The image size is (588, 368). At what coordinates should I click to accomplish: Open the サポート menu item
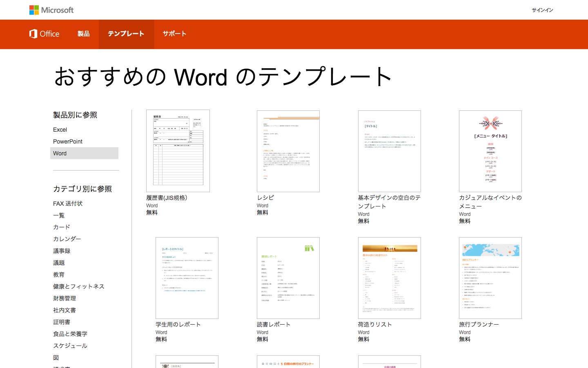click(174, 34)
